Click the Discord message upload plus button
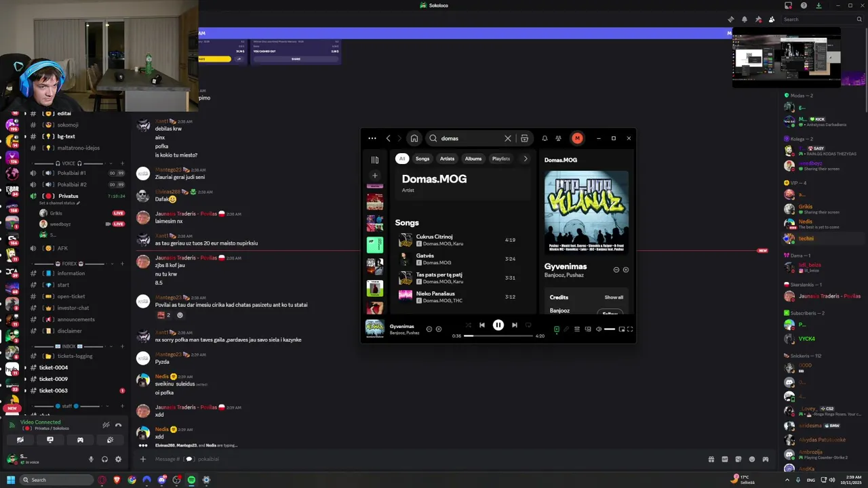The image size is (868, 488). (x=142, y=459)
